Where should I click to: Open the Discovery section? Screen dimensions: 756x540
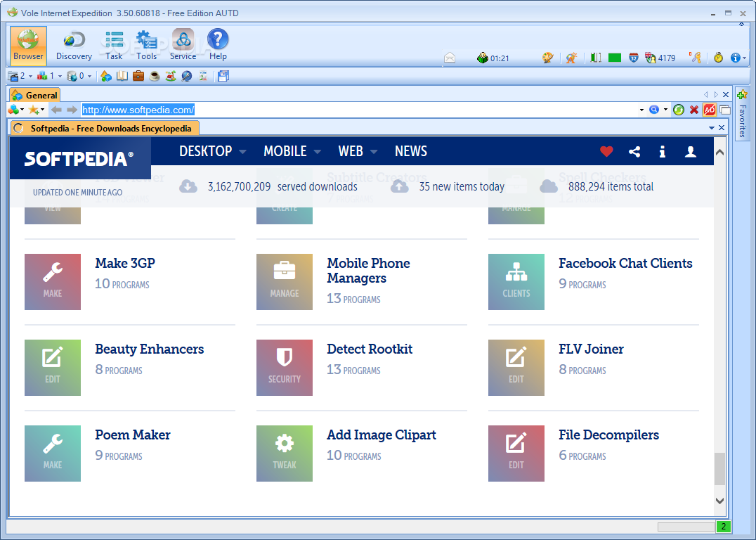pos(74,46)
